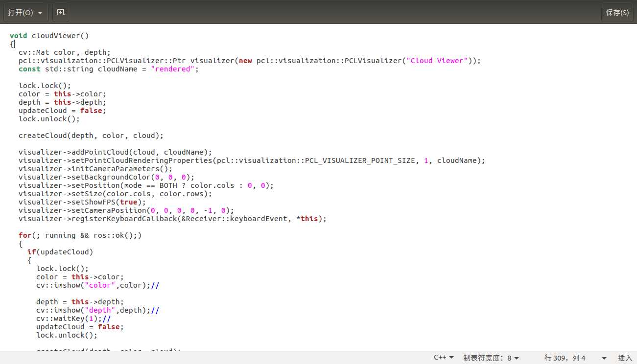Open the 制表符宽度: 8 tab width dropdown
This screenshot has width=637, height=364.
(x=491, y=358)
